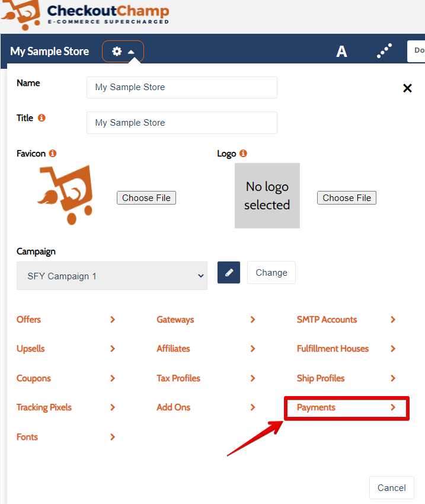
Task: Click the gear settings dropdown button
Action: (x=123, y=52)
